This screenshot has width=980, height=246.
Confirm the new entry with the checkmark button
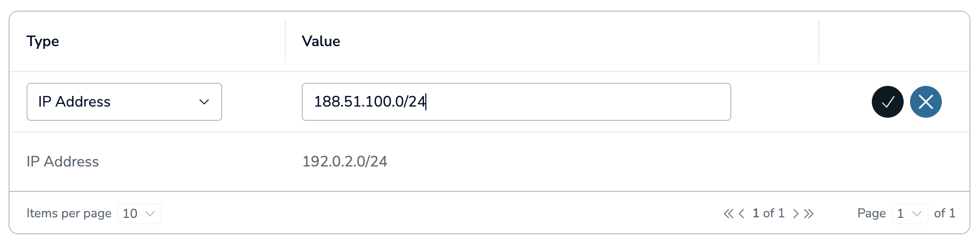coord(887,102)
